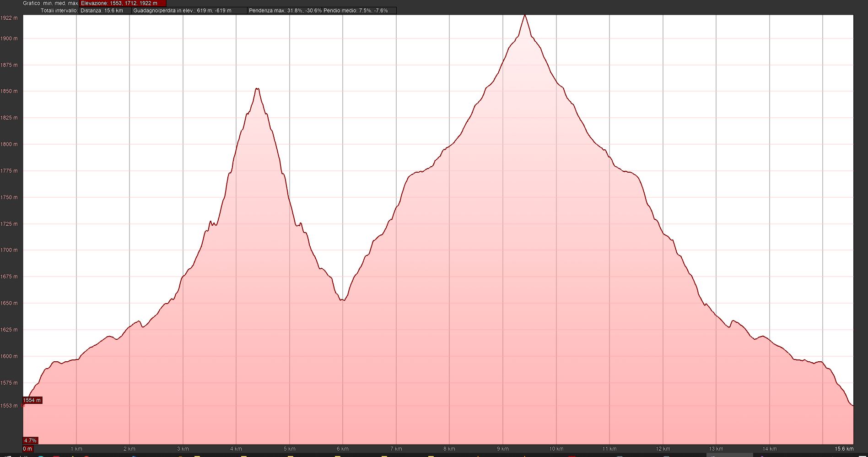Click the Totali intervallo label

[59, 11]
